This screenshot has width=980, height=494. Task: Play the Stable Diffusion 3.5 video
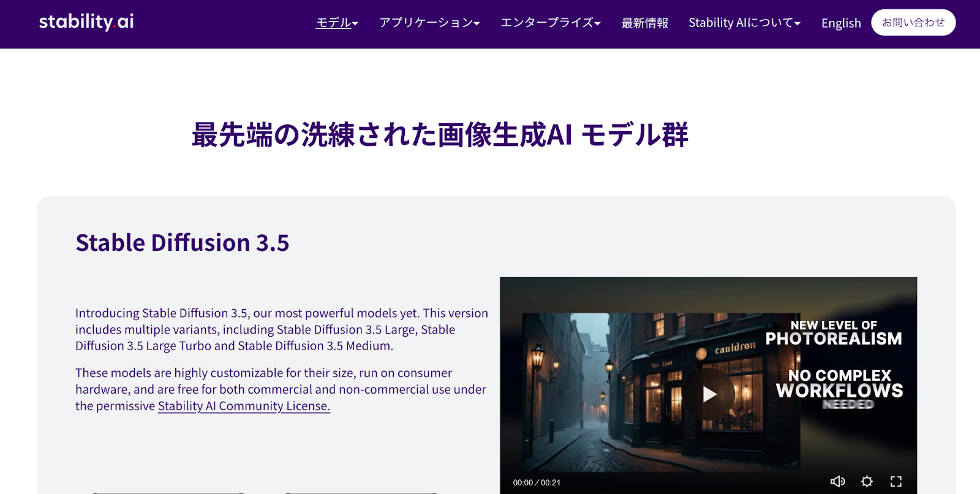click(x=709, y=394)
